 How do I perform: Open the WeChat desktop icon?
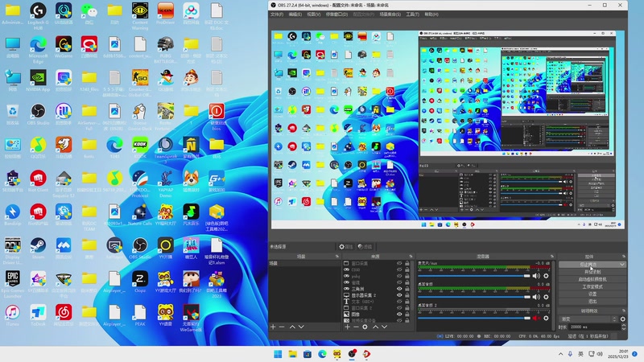89,15
